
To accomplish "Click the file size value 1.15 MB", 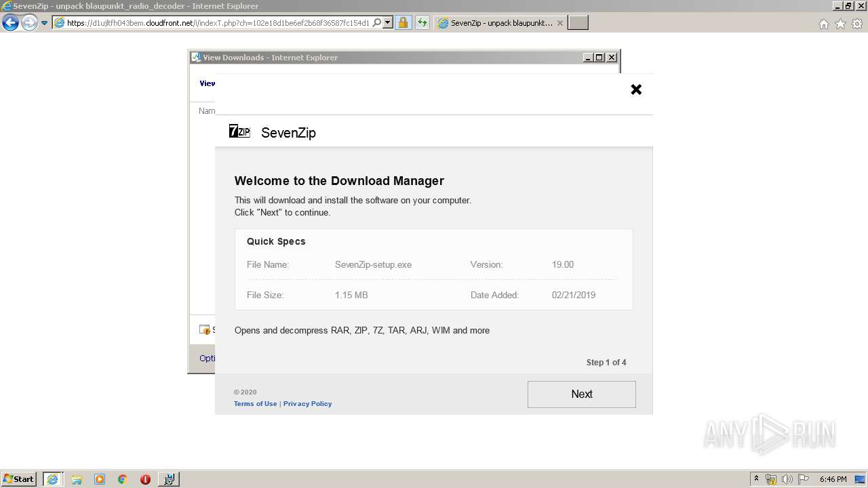I will tap(351, 295).
